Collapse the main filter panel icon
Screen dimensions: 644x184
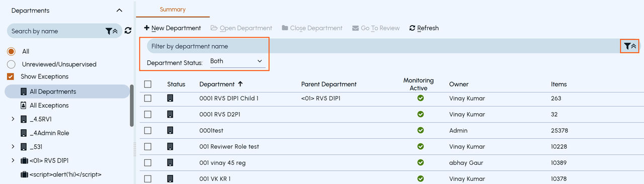[630, 46]
